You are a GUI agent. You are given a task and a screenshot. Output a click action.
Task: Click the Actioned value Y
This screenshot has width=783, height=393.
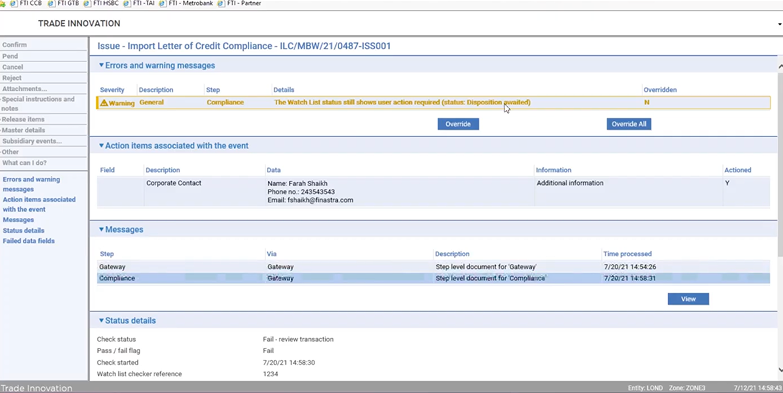pyautogui.click(x=727, y=183)
